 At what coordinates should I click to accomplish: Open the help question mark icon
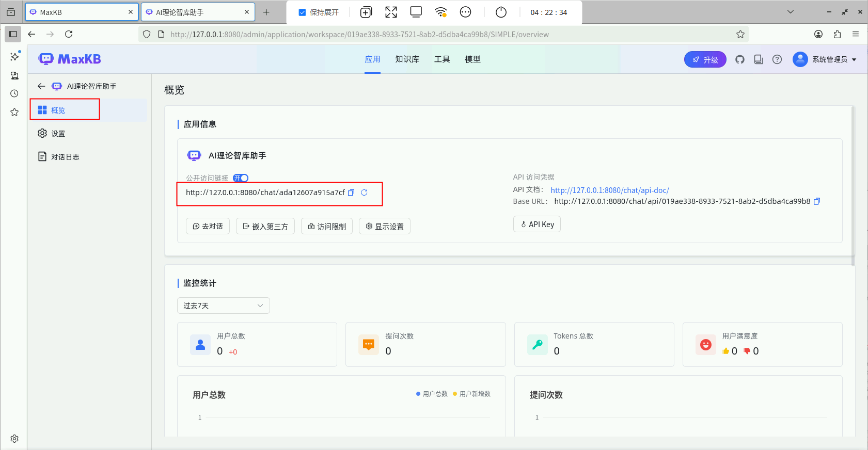click(x=777, y=59)
